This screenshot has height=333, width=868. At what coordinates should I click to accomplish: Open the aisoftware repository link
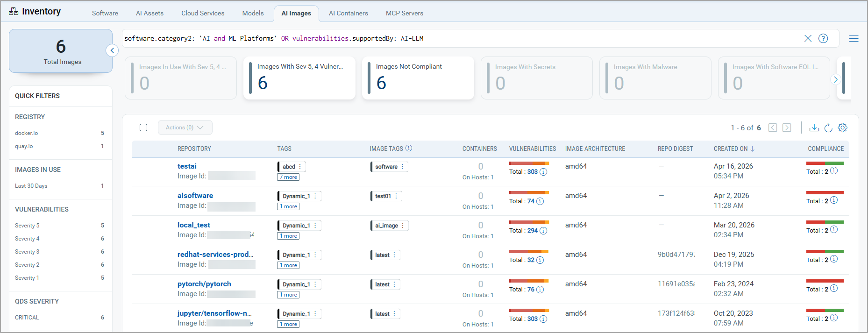195,196
